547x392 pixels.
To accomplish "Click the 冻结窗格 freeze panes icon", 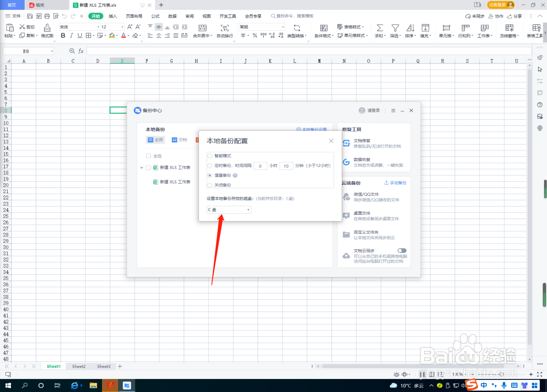I will click(x=509, y=28).
